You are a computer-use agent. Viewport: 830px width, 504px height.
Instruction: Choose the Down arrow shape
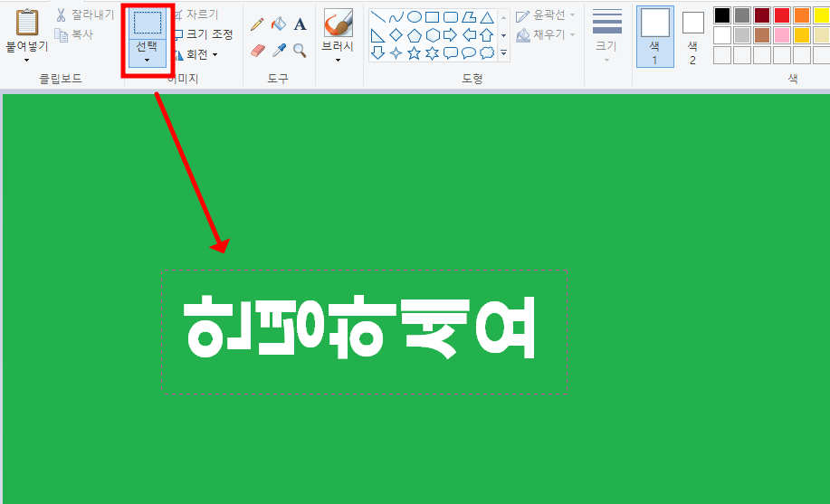pyautogui.click(x=378, y=53)
